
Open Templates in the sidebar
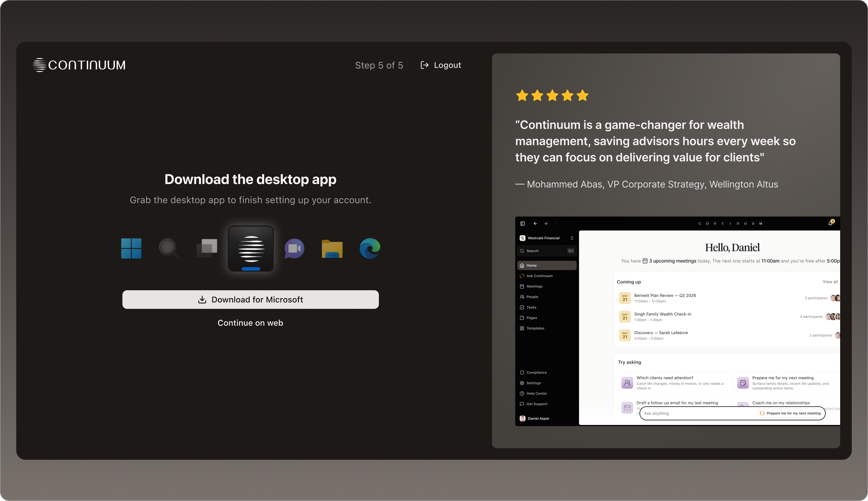(547, 328)
